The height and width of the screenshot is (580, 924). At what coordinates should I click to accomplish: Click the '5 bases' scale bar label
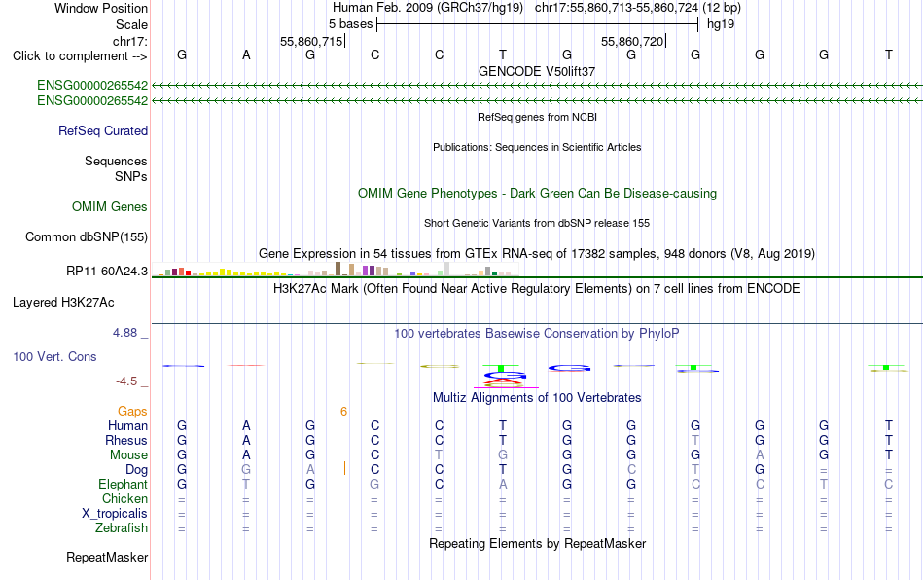point(350,24)
